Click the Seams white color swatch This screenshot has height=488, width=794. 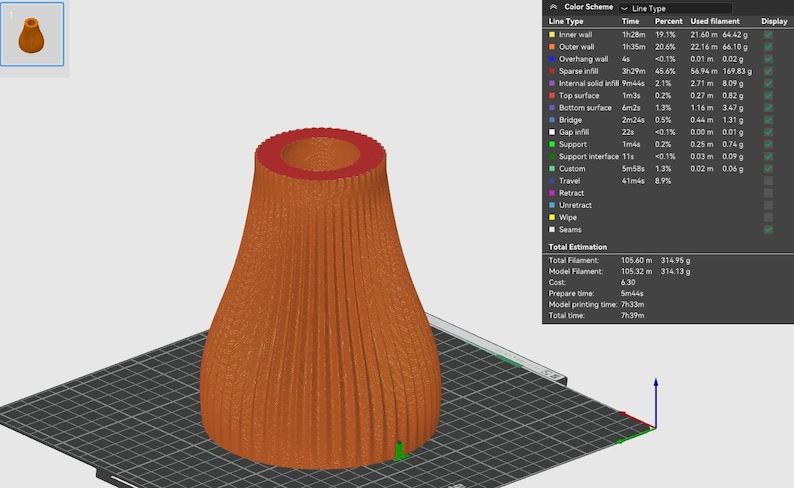tap(552, 229)
